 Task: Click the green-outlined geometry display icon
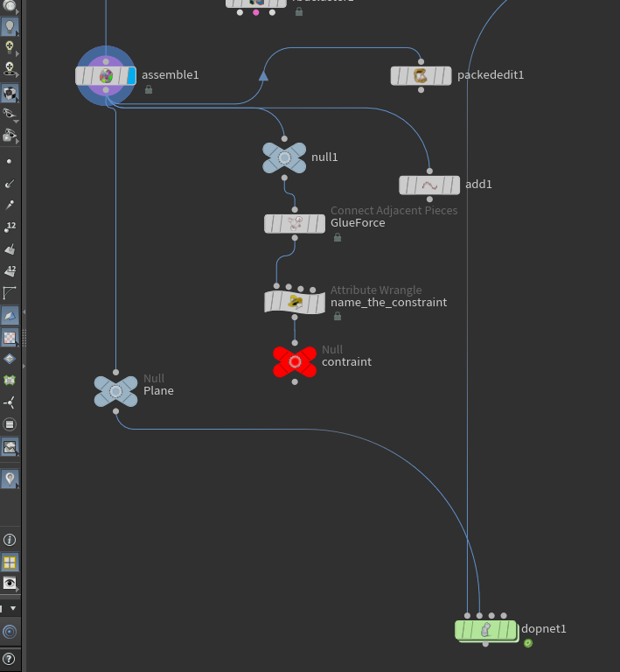[10, 380]
